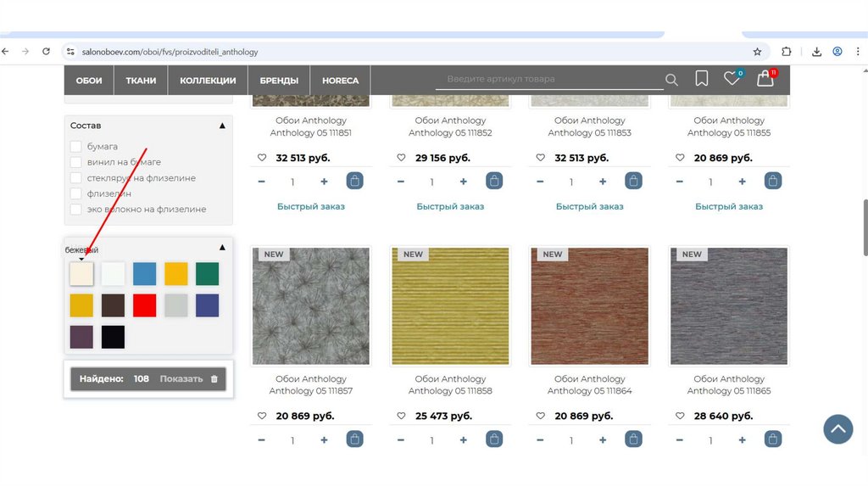Add Anthology 05 111855 to favorites
Screen dimensions: 868x487
pos(681,158)
